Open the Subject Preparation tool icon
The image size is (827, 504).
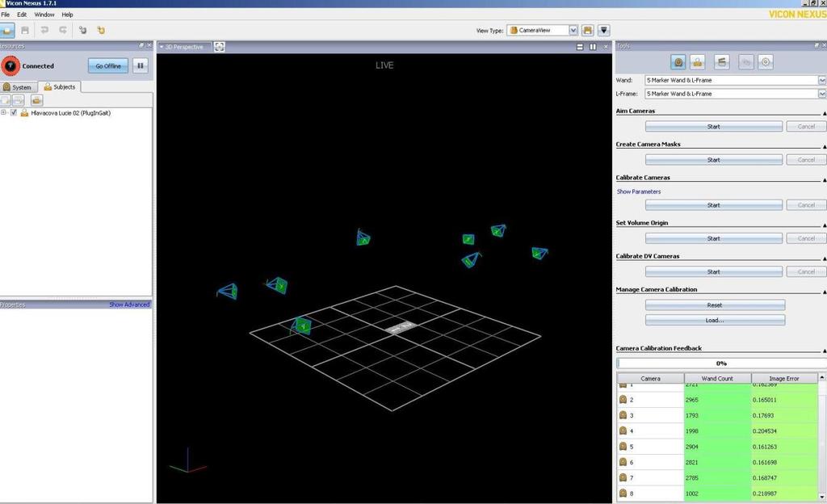(697, 62)
